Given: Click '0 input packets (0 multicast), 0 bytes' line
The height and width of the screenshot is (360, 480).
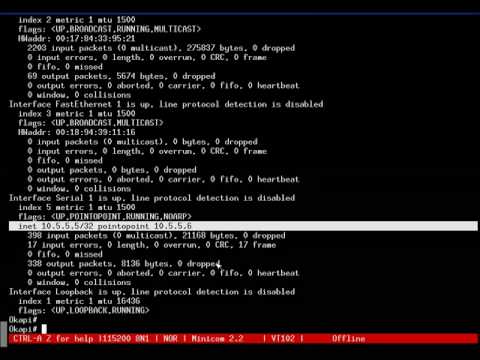Looking at the screenshot, I should click(142, 142).
